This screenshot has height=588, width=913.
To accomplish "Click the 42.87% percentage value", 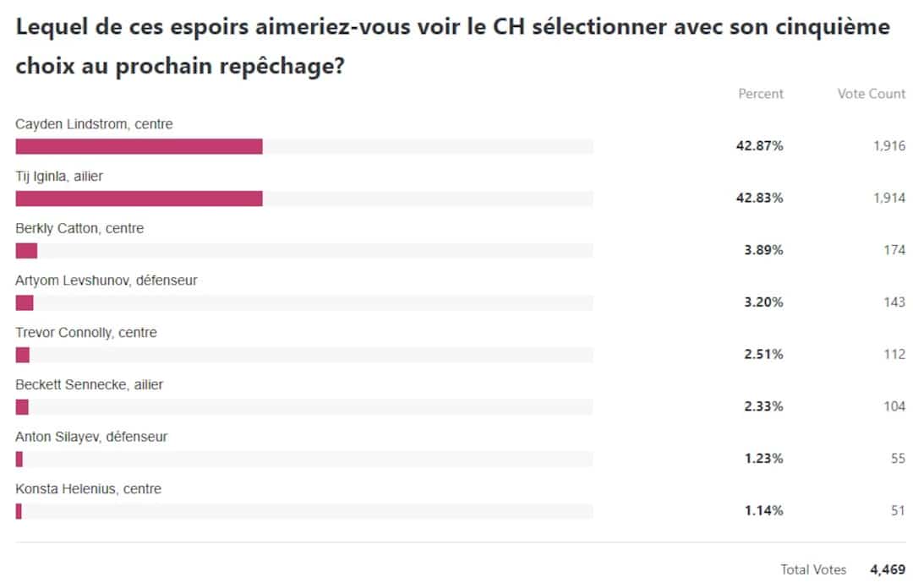I will [760, 146].
